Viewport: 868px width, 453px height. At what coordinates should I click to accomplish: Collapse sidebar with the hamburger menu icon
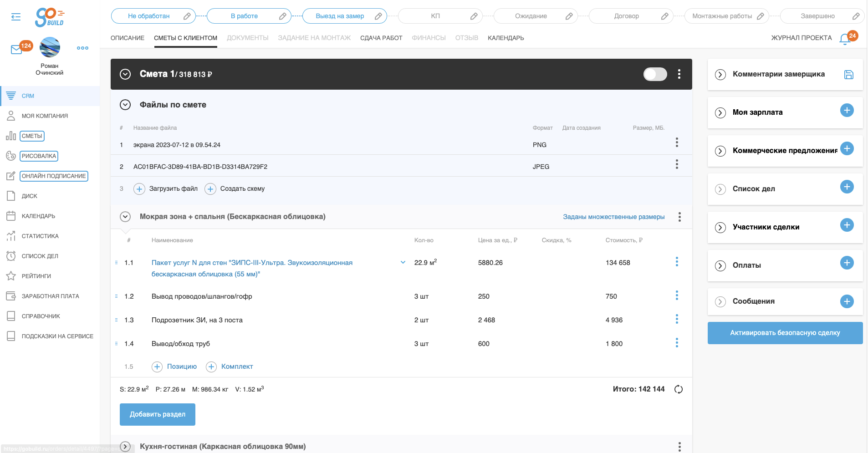(16, 17)
